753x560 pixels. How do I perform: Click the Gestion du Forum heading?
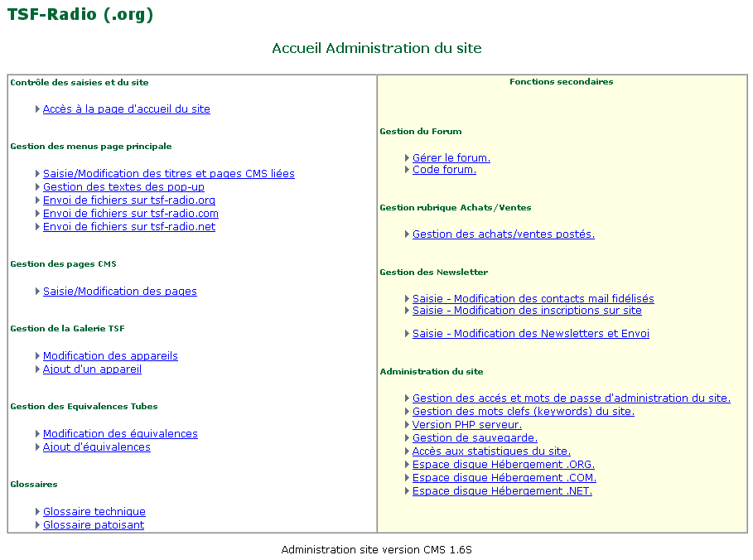(421, 132)
